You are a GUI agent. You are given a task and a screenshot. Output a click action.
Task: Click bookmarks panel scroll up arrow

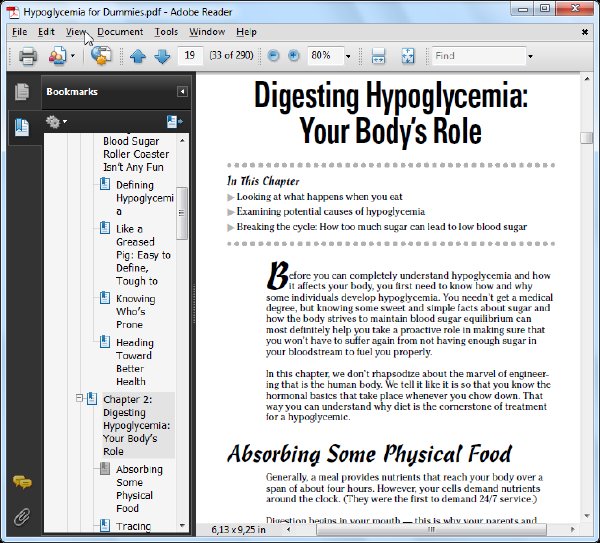(x=183, y=140)
